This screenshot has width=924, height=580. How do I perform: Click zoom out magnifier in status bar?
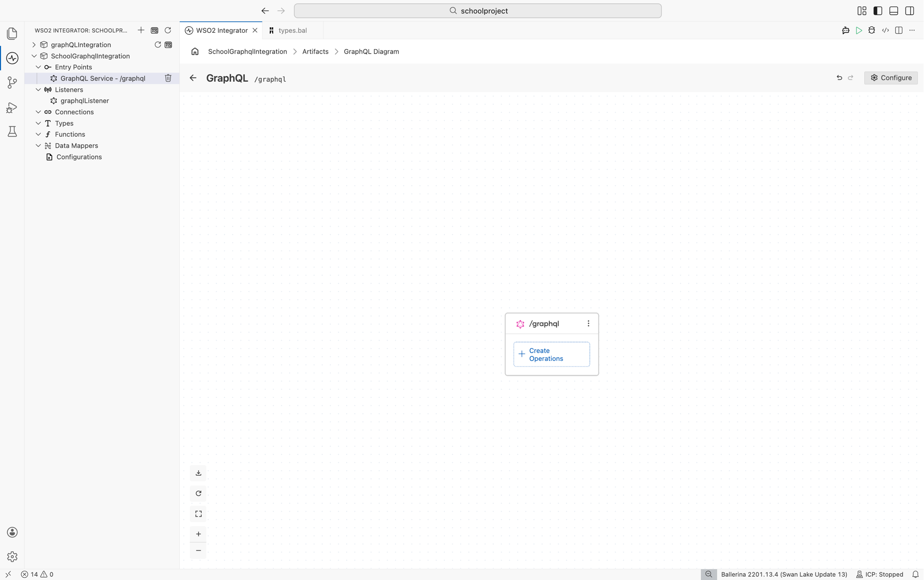(x=709, y=574)
